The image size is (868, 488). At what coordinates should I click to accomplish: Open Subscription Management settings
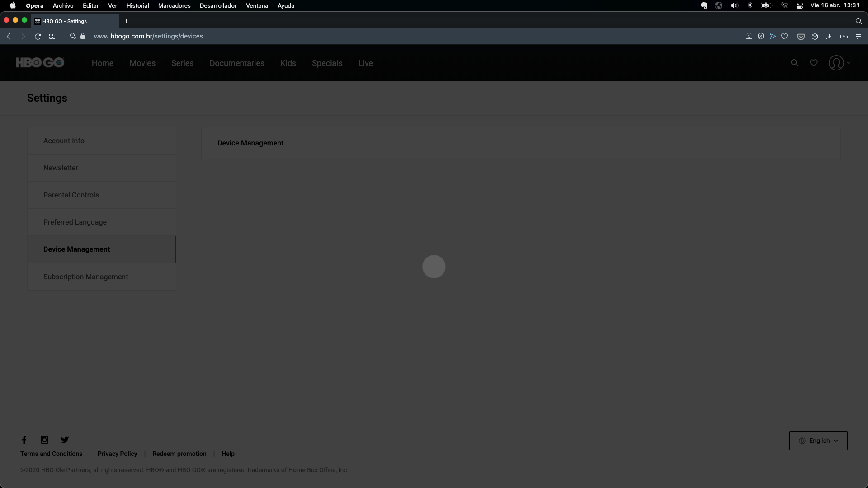point(85,277)
